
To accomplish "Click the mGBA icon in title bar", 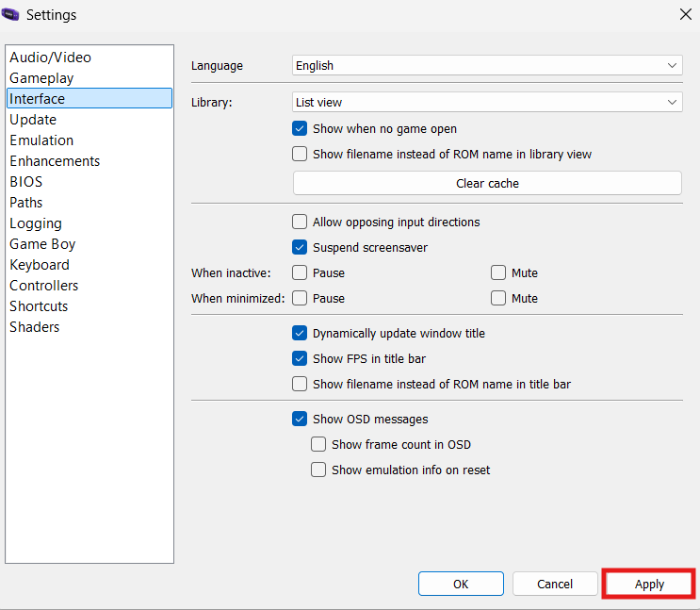I will (10, 15).
